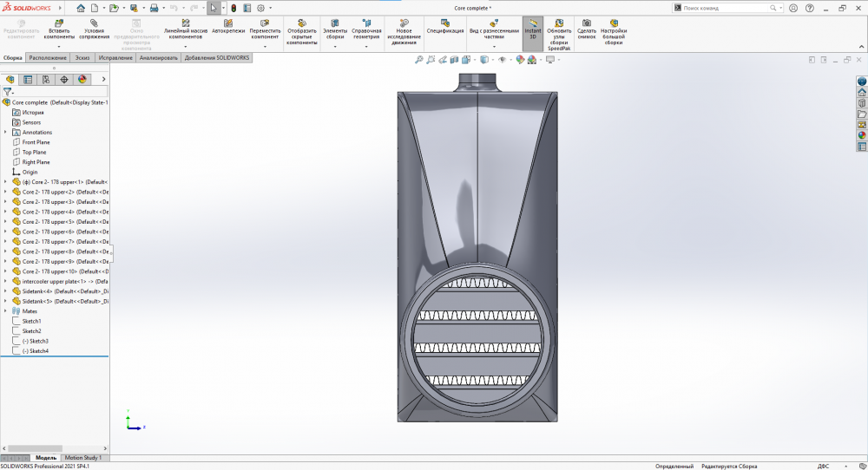Expand the Annotations tree node
This screenshot has height=470, width=868.
pyautogui.click(x=5, y=133)
